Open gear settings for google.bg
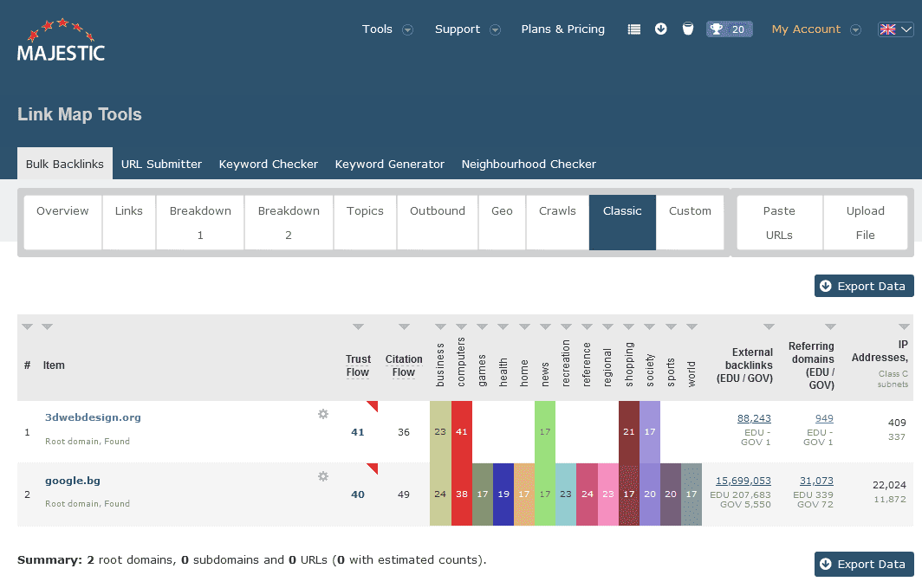 pyautogui.click(x=323, y=476)
